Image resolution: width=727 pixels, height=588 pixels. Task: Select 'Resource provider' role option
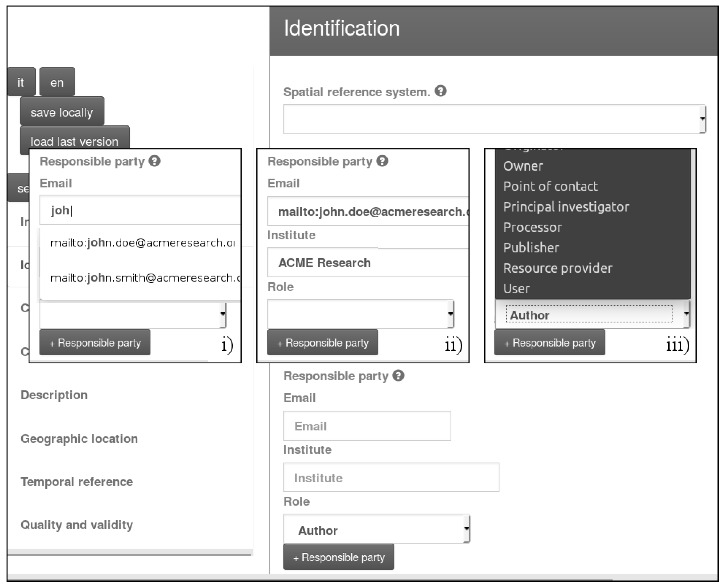coord(592,268)
